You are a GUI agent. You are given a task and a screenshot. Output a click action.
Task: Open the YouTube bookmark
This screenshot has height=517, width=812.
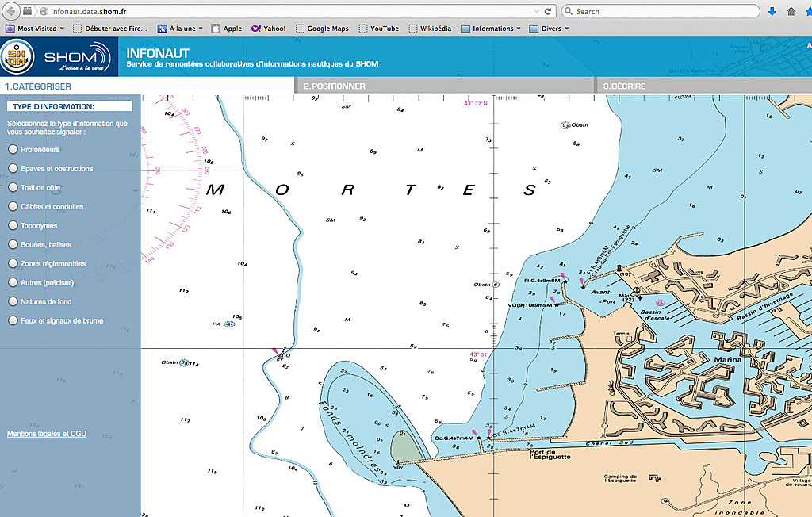[379, 29]
